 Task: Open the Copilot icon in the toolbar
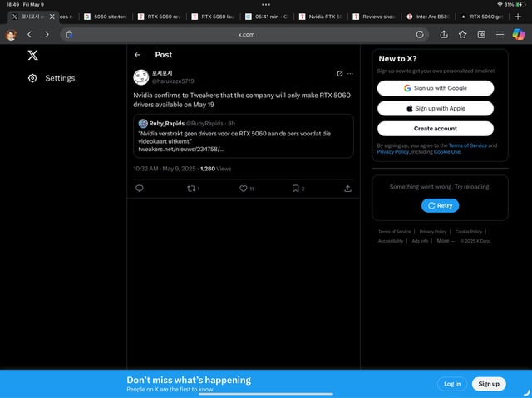coord(519,34)
